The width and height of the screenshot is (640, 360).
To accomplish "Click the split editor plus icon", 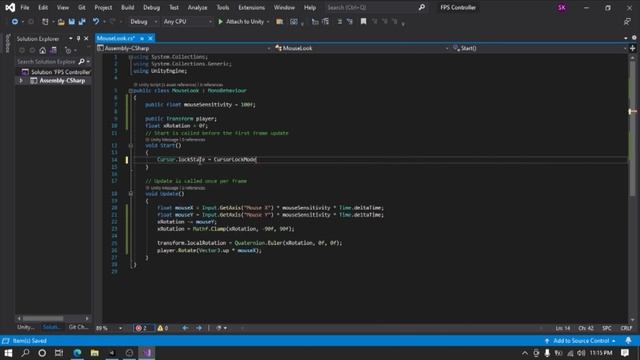I will click(x=633, y=48).
